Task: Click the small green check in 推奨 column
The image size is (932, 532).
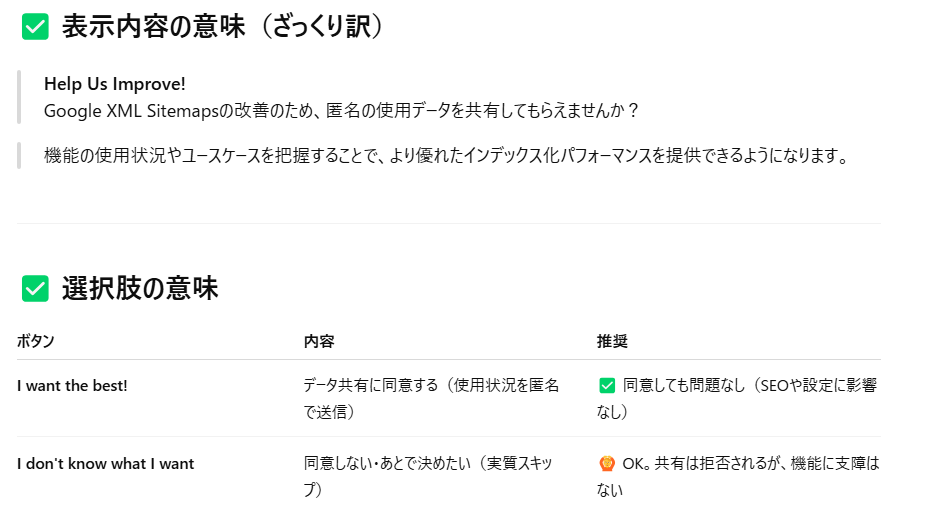Action: pos(607,386)
